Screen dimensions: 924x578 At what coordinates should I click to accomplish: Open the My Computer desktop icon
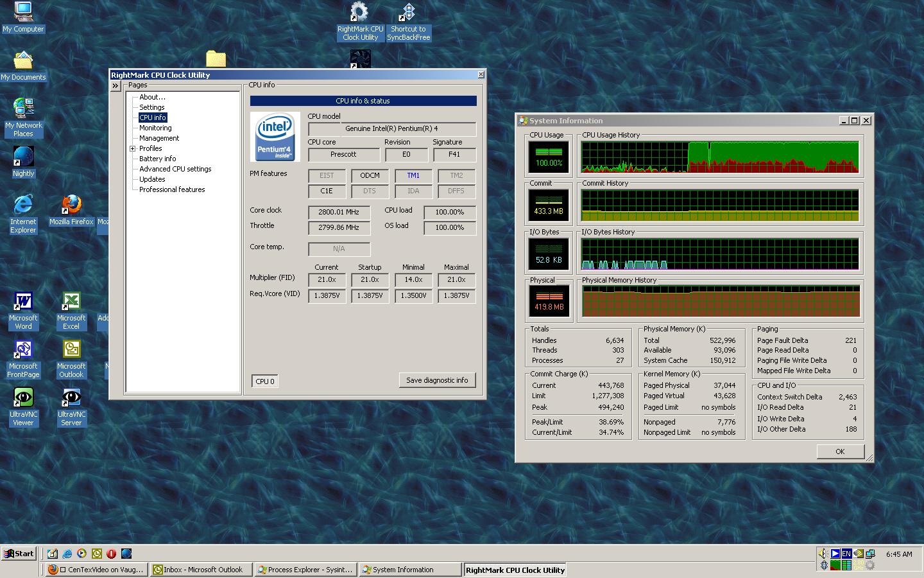(23, 17)
